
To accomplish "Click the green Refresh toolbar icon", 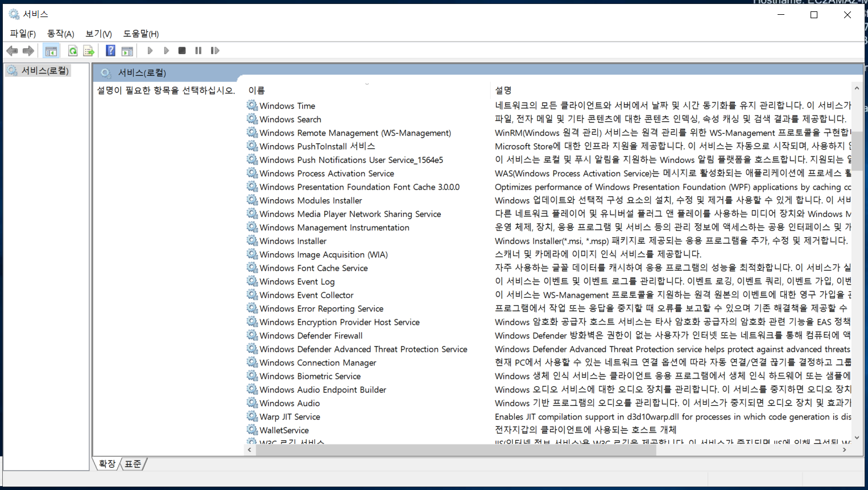I will (x=73, y=51).
